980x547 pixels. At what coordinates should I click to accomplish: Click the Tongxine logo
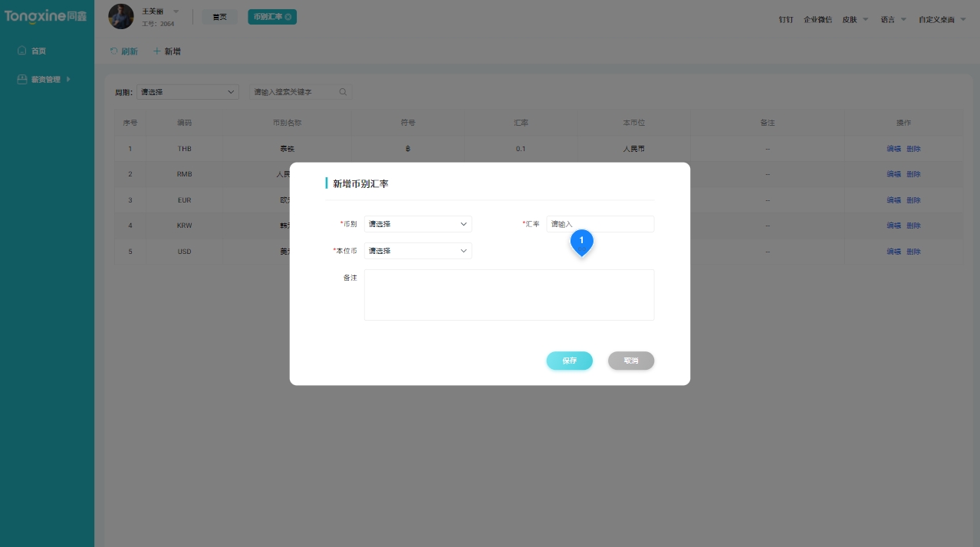click(x=46, y=16)
